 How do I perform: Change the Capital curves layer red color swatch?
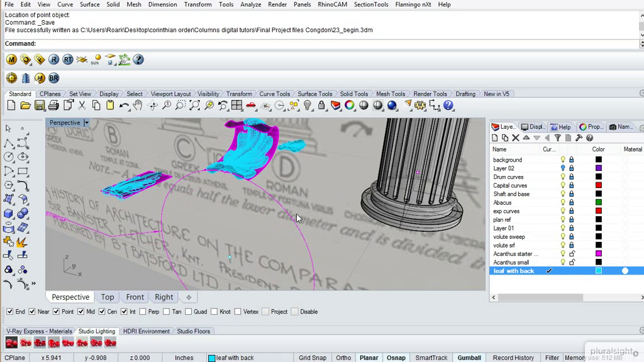[x=599, y=185]
